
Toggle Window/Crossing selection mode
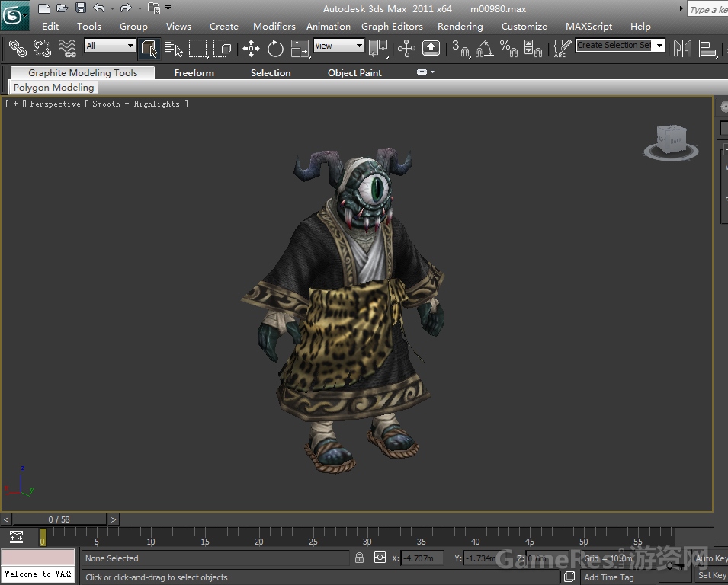click(x=223, y=48)
